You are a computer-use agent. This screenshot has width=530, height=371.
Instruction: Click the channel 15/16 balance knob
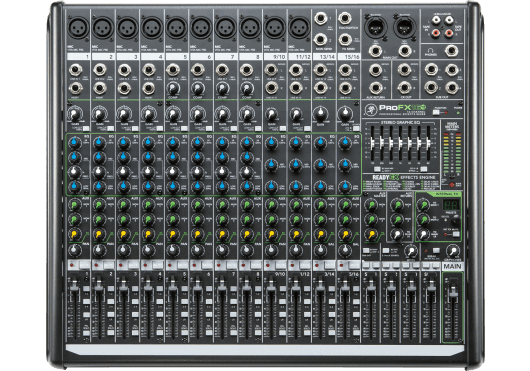tap(345, 250)
